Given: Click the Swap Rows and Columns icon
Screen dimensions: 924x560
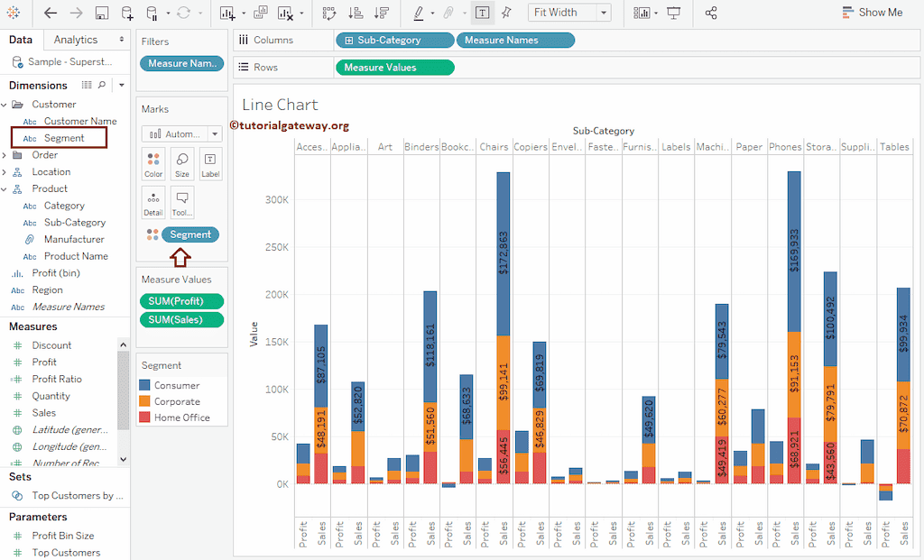Looking at the screenshot, I should pyautogui.click(x=331, y=13).
